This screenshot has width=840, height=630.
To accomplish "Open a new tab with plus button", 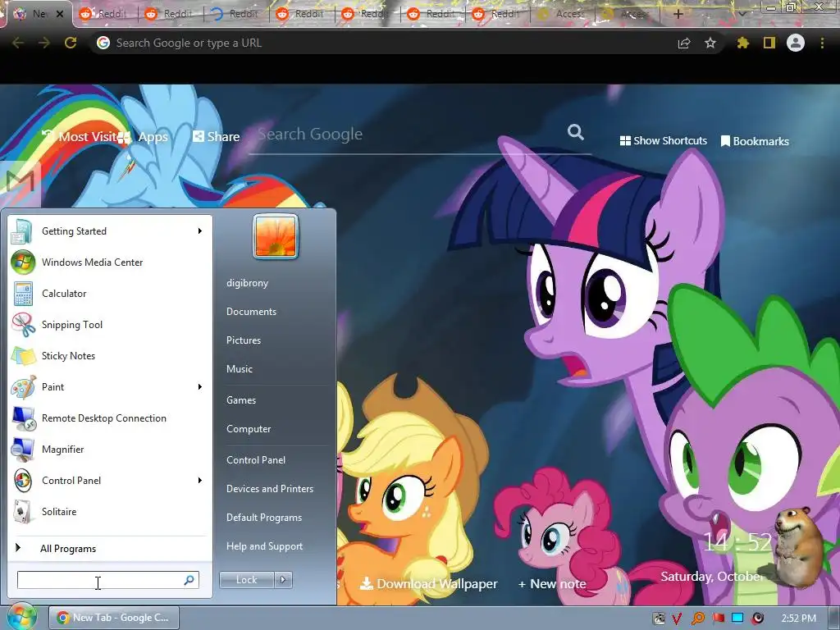I will tap(678, 14).
